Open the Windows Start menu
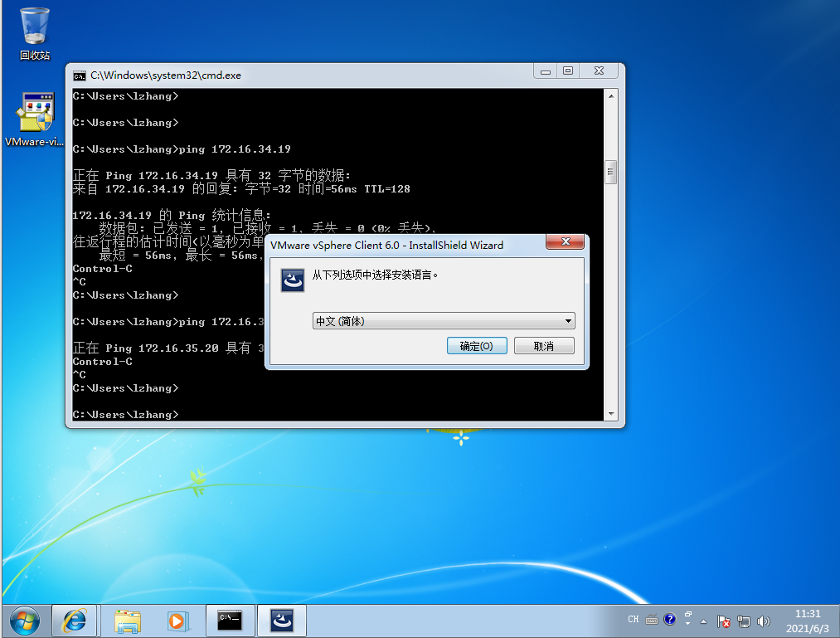This screenshot has width=840, height=638. point(25,621)
